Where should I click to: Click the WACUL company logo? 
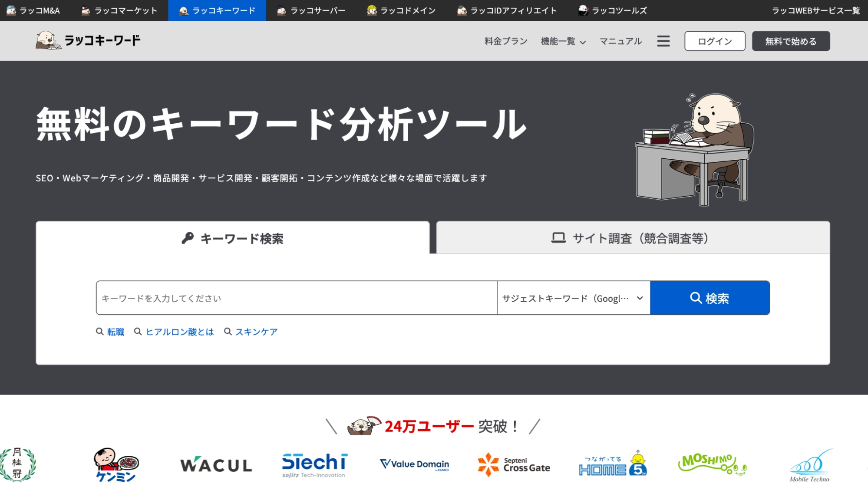[x=216, y=465]
